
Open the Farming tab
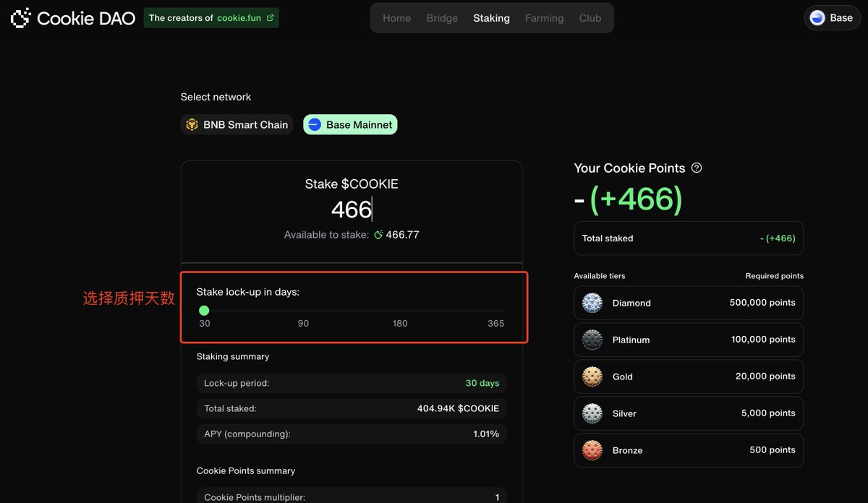tap(545, 18)
